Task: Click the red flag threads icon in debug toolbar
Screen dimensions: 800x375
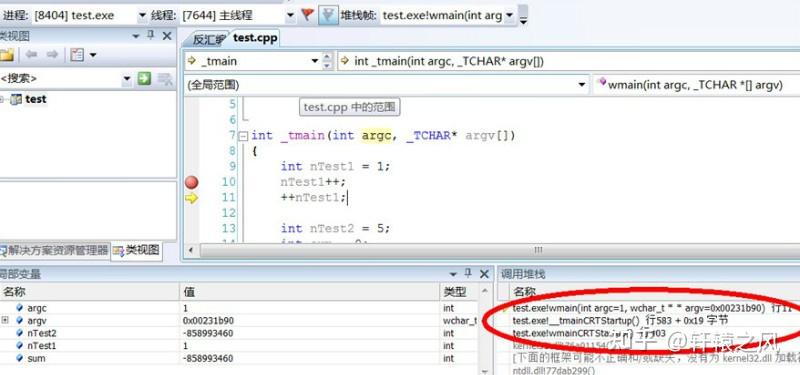Action: tap(307, 15)
